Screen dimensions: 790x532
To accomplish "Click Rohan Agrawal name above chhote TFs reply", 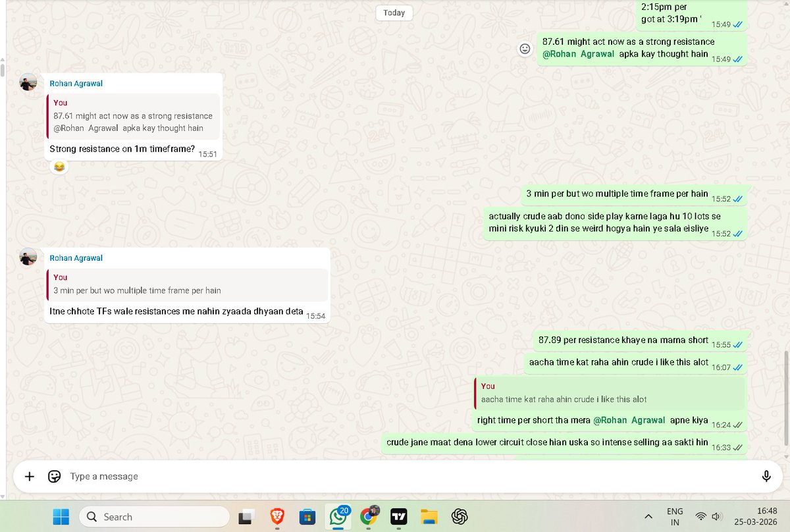I will [x=76, y=258].
